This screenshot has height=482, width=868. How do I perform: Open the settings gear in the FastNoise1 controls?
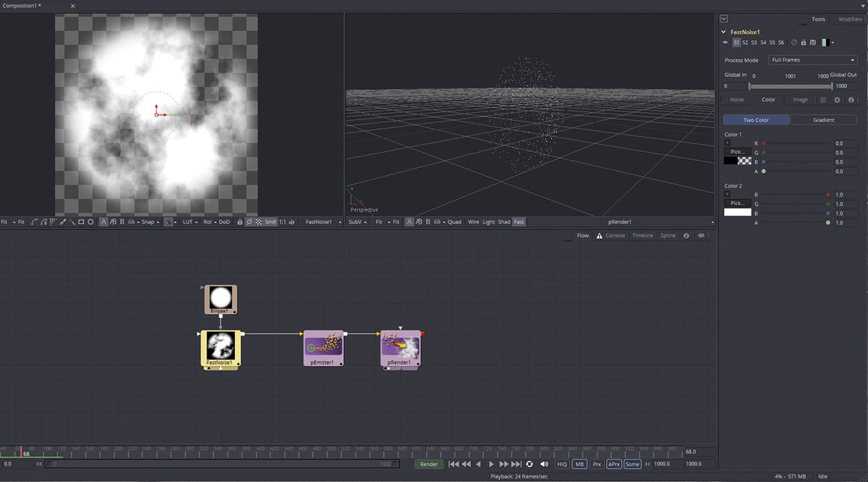(836, 99)
